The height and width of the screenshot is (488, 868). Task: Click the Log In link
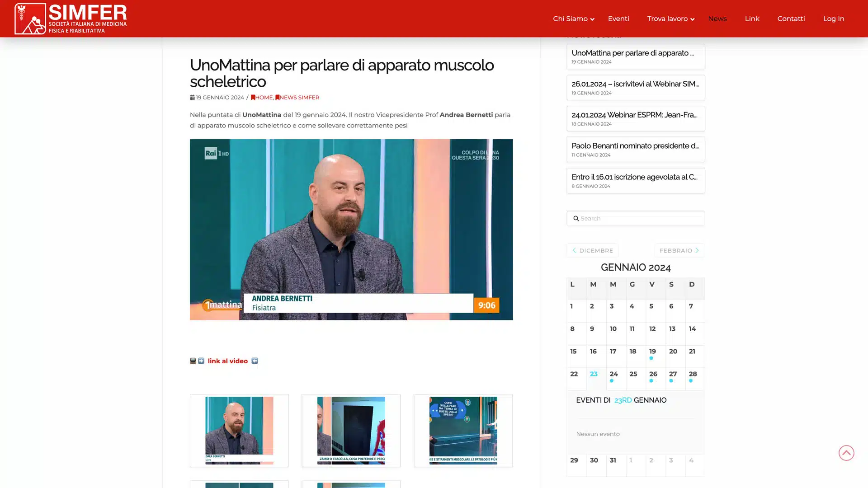pyautogui.click(x=834, y=19)
